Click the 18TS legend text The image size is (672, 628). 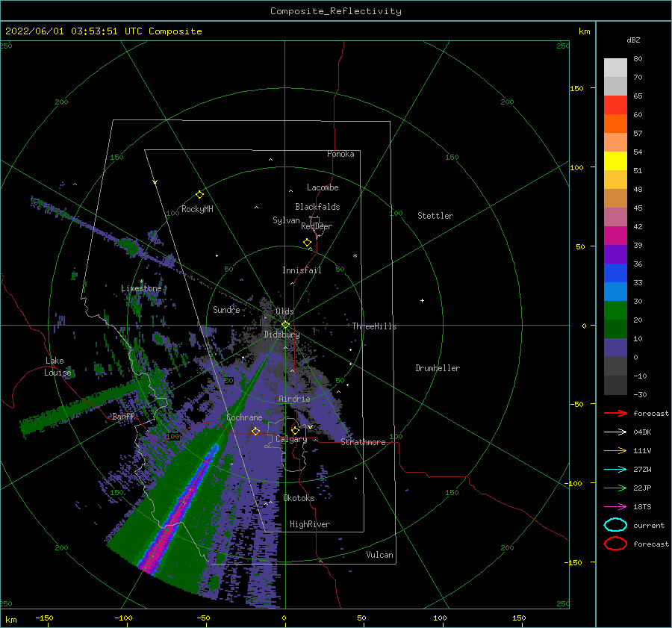642,507
